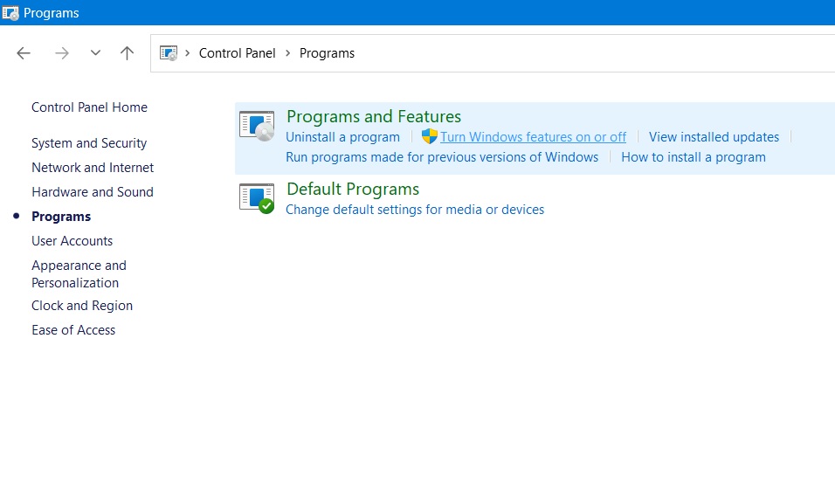Image resolution: width=835 pixels, height=504 pixels.
Task: Click Control Panel in the breadcrumb bar
Action: (237, 52)
